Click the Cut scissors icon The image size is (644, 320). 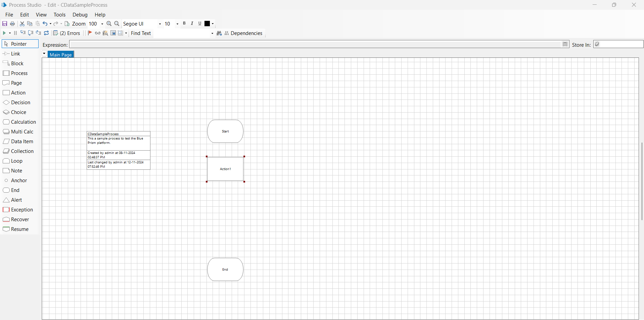[x=22, y=24]
